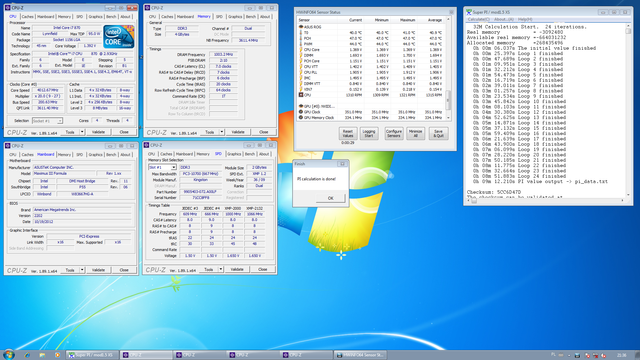The width and height of the screenshot is (640, 360).
Task: Click the taskbar clock
Action: click(621, 355)
